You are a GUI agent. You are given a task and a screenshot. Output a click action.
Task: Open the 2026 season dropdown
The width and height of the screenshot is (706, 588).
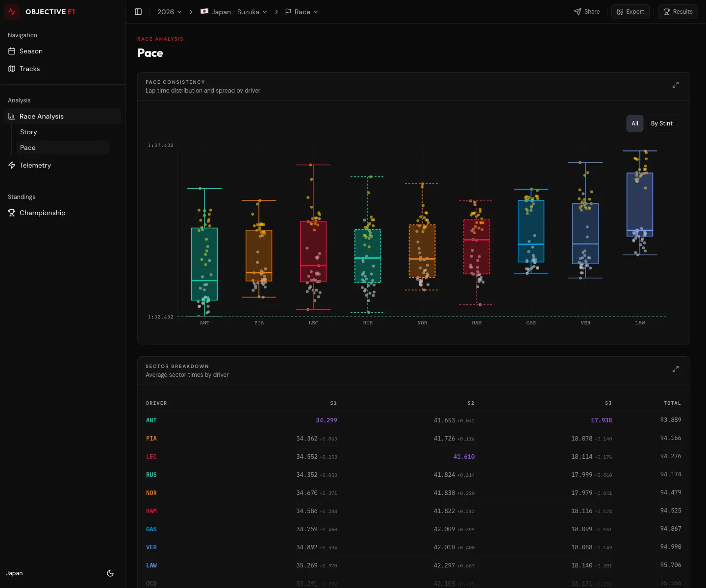(x=169, y=12)
